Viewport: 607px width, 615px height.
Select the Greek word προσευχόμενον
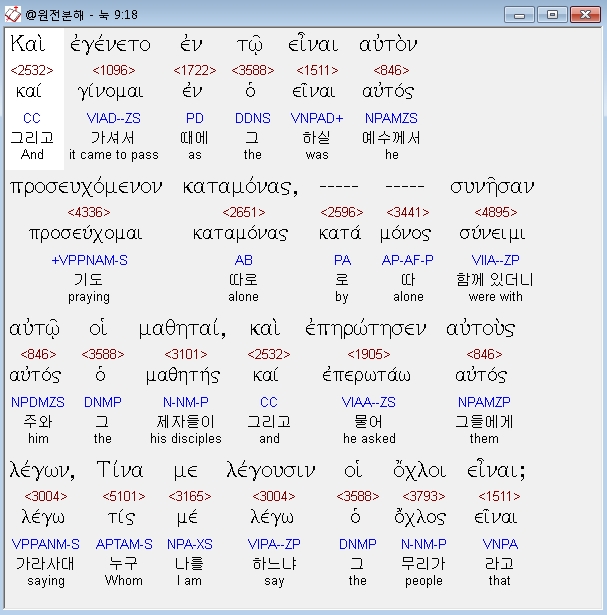86,187
